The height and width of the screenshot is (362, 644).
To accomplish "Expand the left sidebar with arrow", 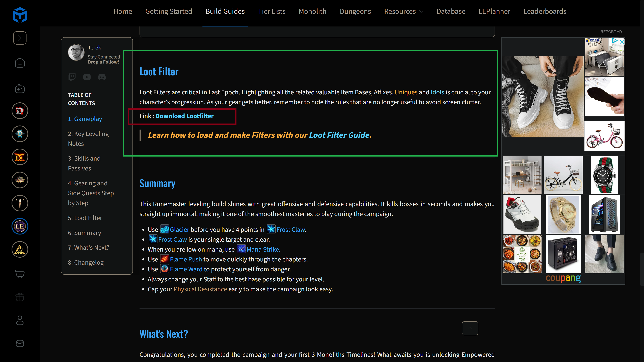I will coord(20,38).
